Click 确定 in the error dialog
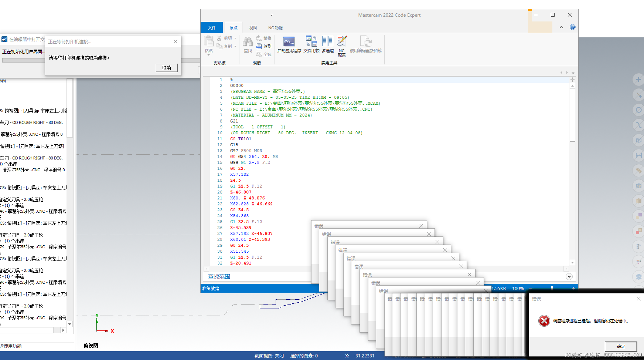 click(621, 346)
